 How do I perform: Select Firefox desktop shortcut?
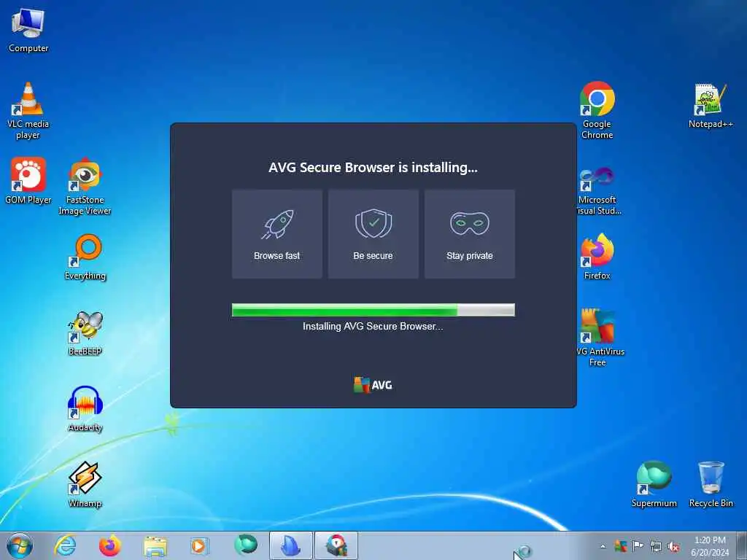point(597,256)
